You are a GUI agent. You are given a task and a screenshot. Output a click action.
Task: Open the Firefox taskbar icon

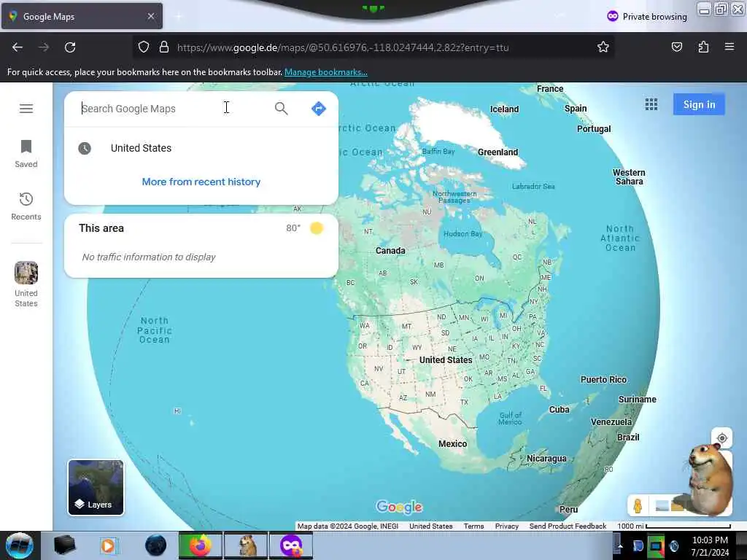[x=200, y=545]
